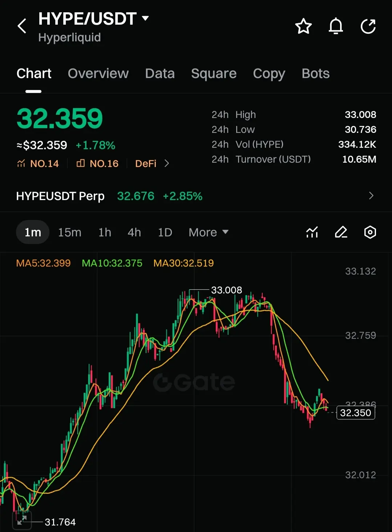Tap the 33.132 price axis label
This screenshot has width=392, height=532.
tap(360, 271)
